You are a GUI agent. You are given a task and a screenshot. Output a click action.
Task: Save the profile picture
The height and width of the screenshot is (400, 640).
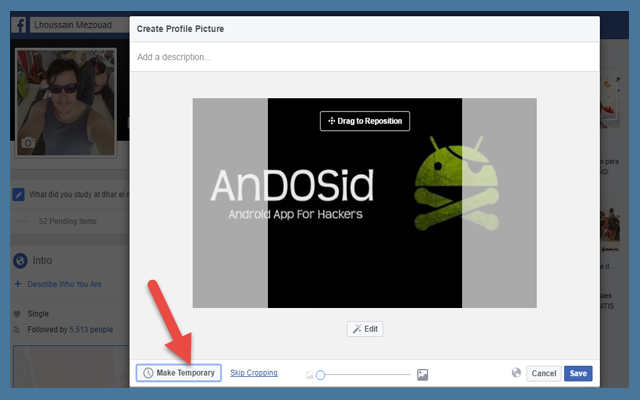point(578,373)
